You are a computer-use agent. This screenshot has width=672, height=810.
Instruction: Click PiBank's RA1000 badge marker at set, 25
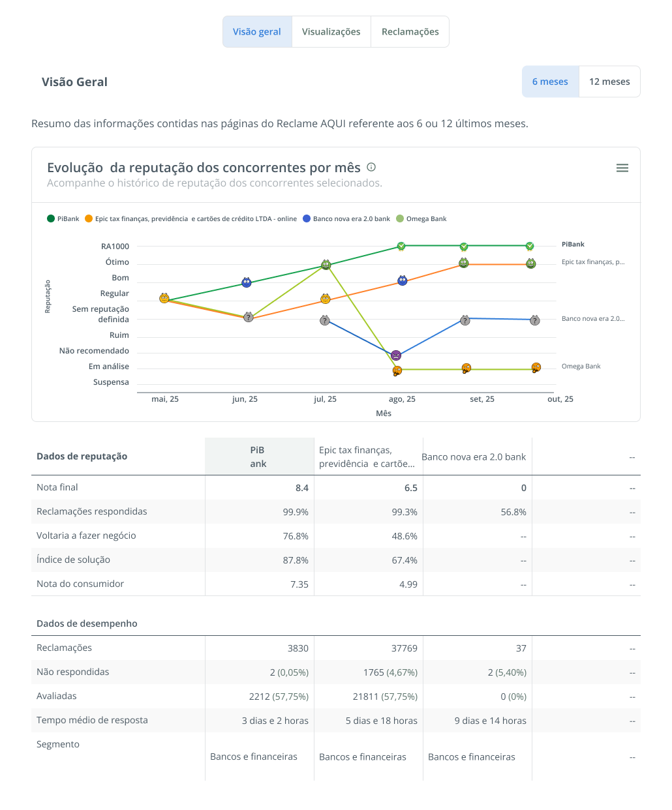click(x=464, y=247)
